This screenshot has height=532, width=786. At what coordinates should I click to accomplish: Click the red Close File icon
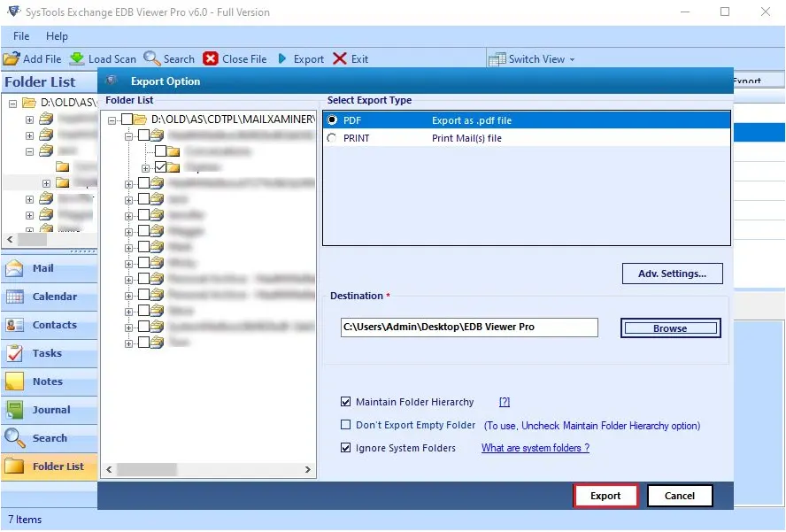coord(211,58)
